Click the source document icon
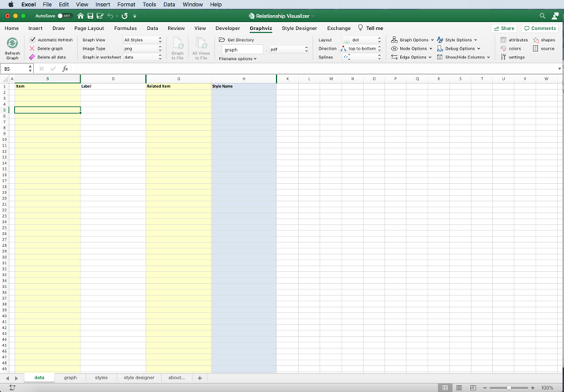 tap(536, 48)
